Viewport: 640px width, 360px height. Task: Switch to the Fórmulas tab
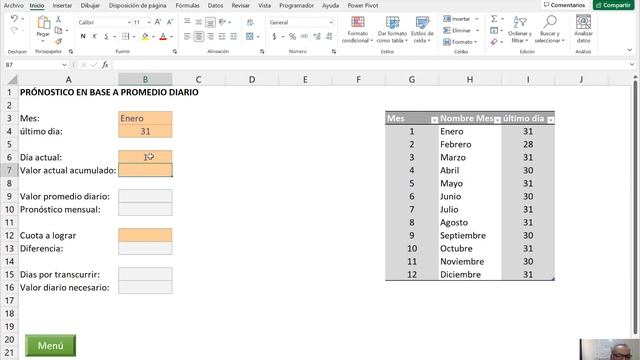click(x=187, y=5)
